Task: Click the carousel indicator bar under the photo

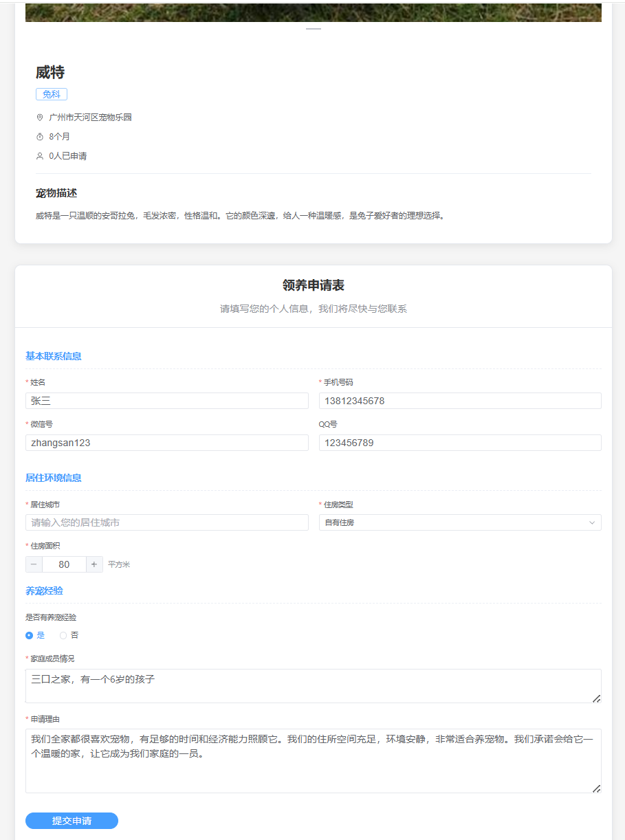Action: [314, 30]
